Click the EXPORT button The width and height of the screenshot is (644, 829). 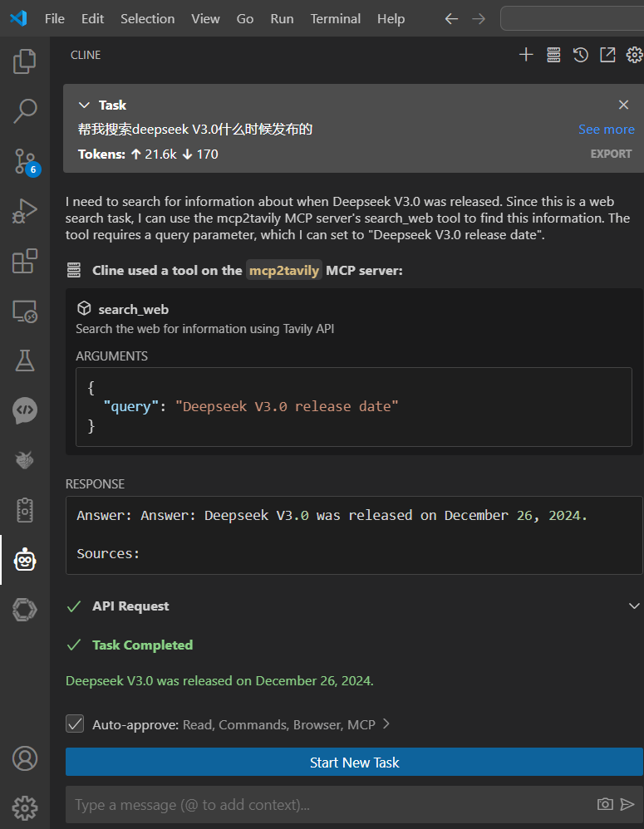[x=611, y=154]
